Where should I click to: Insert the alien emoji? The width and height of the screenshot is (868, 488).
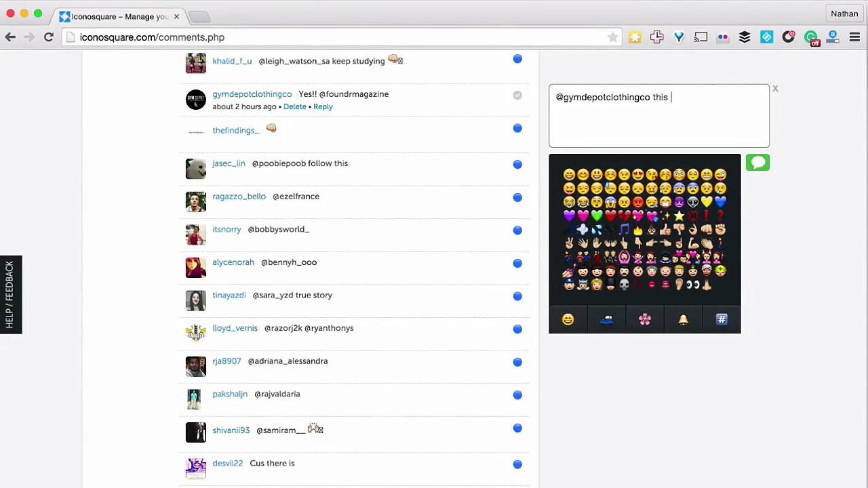point(693,202)
